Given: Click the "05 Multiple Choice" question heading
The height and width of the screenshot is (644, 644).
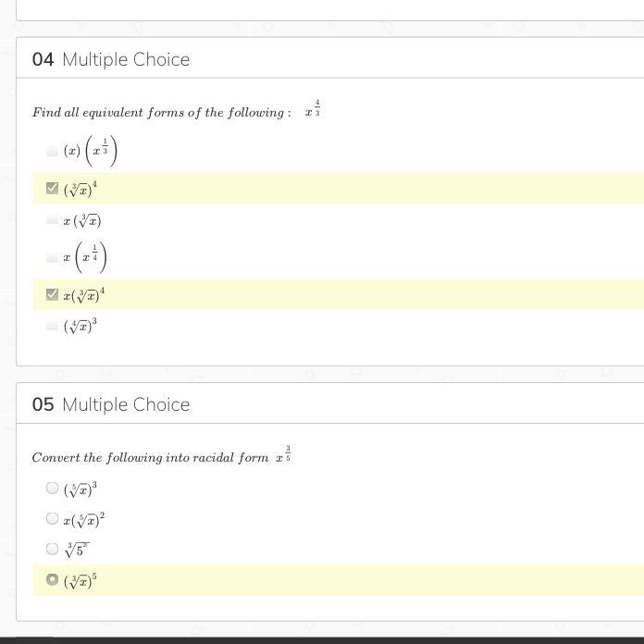Looking at the screenshot, I should point(111,404).
